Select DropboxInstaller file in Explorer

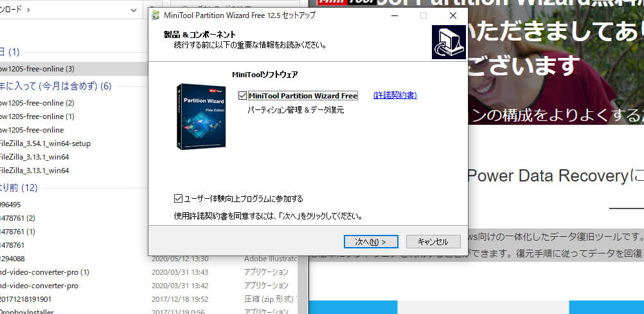27,311
